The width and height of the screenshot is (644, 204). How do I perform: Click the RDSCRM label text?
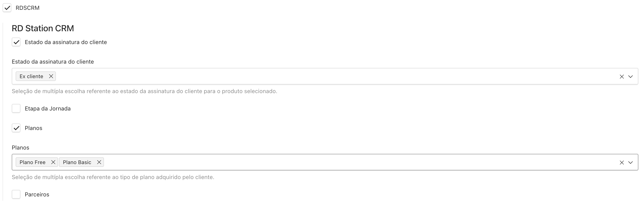click(27, 8)
